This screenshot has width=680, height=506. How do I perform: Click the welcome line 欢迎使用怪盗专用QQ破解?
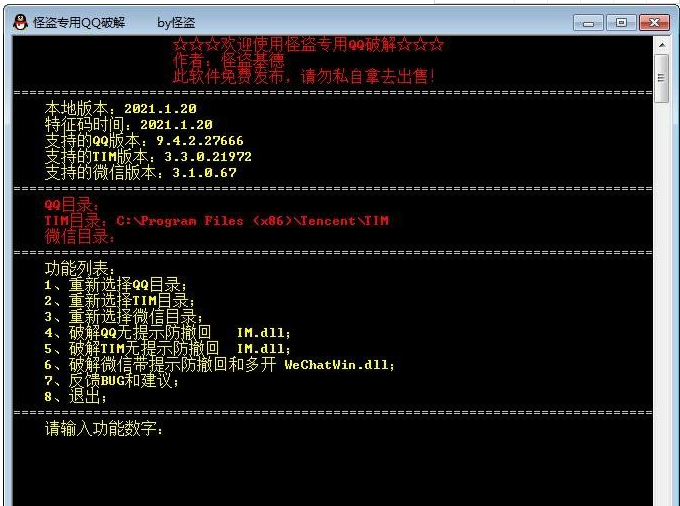tap(308, 44)
